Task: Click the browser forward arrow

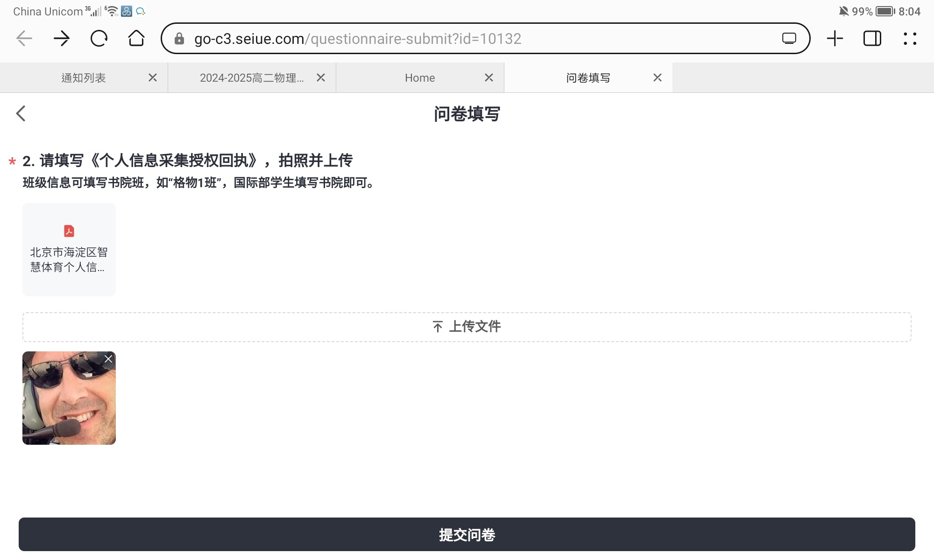Action: pos(62,38)
